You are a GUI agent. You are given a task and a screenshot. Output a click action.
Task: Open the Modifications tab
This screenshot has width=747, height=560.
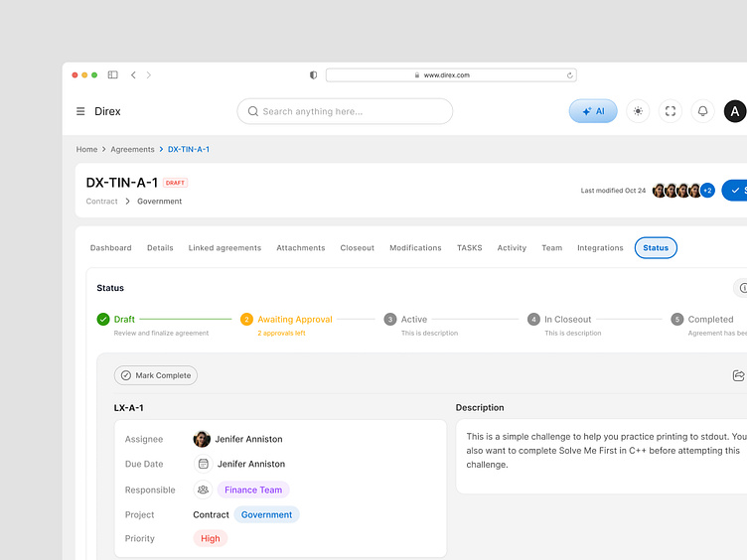coord(415,248)
